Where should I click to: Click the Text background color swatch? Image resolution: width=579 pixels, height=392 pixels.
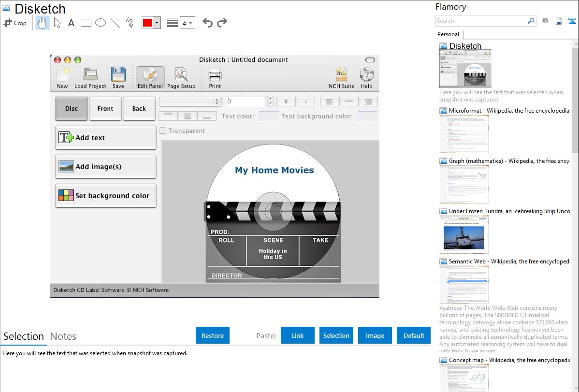(x=367, y=116)
